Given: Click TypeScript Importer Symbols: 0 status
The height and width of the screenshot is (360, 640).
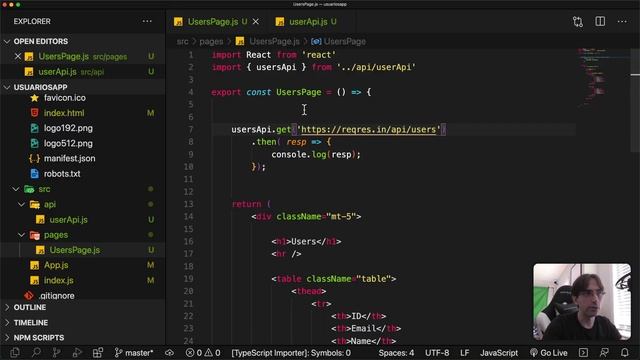Looking at the screenshot, I should pos(291,353).
